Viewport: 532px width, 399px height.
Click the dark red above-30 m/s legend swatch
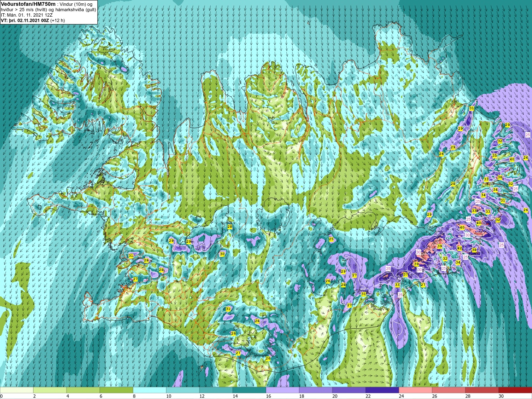point(515,390)
